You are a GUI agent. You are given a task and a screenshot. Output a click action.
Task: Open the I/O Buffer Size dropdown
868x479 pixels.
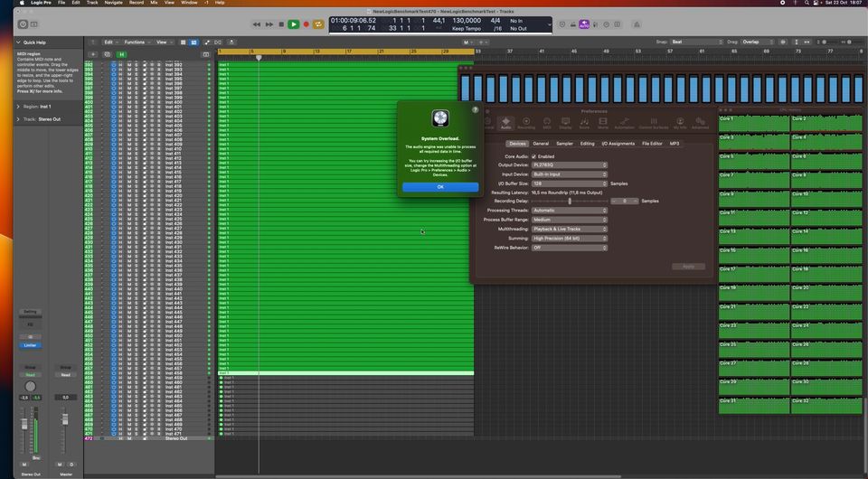[x=569, y=183]
